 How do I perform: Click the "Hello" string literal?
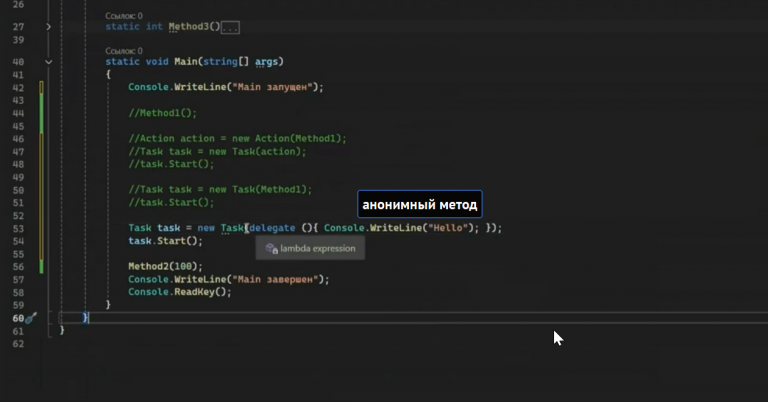[x=448, y=228]
